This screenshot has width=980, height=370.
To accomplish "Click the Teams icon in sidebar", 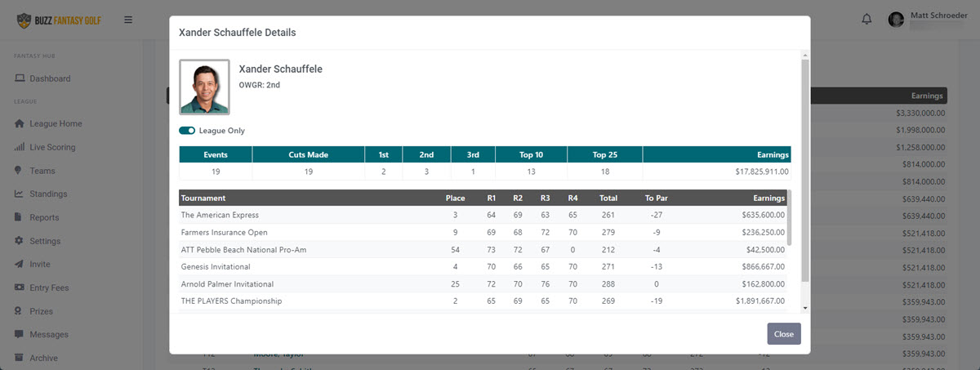I will (x=20, y=171).
